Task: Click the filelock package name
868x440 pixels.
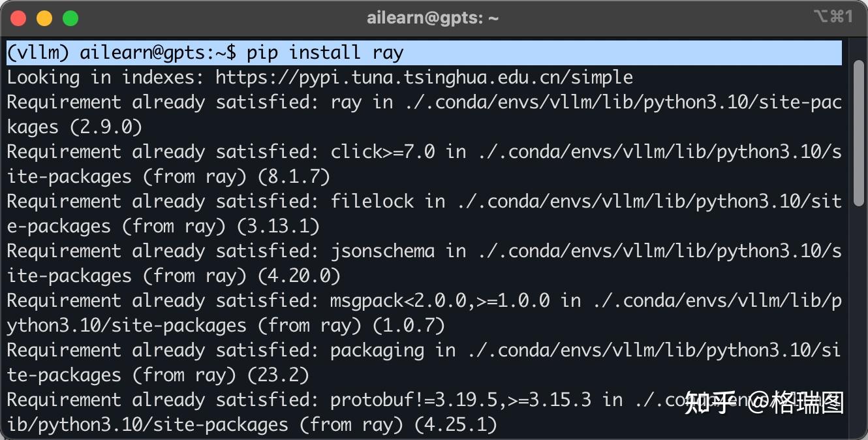Action: tap(372, 202)
